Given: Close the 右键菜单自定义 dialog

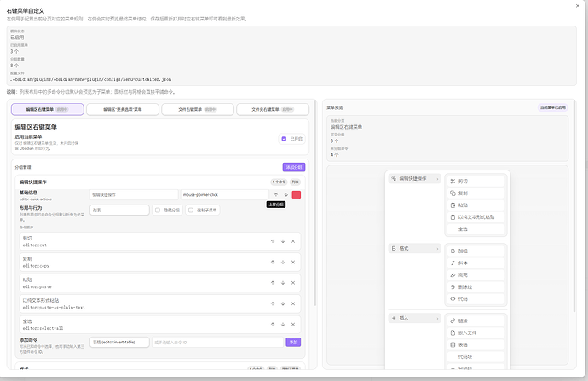Looking at the screenshot, I should coord(578,6).
